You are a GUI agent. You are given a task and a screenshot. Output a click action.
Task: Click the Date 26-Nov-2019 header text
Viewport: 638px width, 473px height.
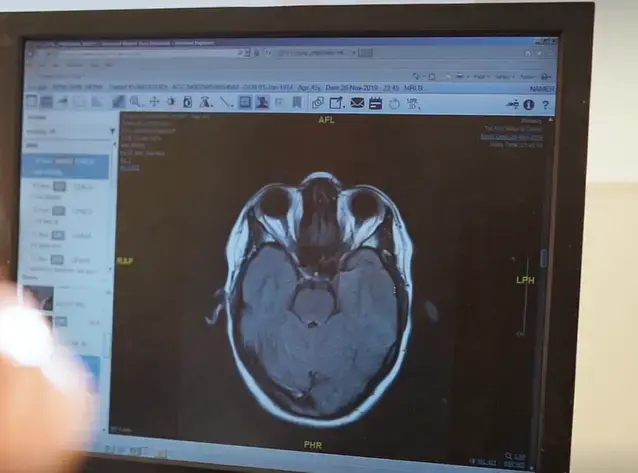(x=352, y=88)
